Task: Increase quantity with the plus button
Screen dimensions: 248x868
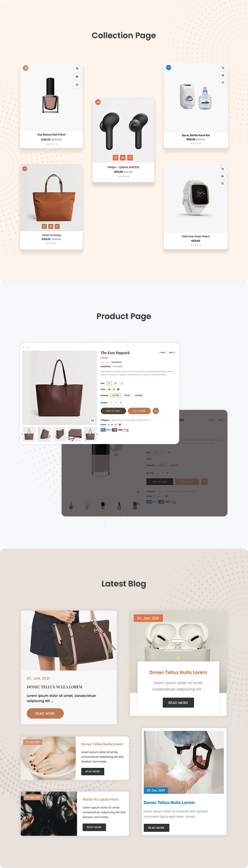Action: [x=120, y=403]
